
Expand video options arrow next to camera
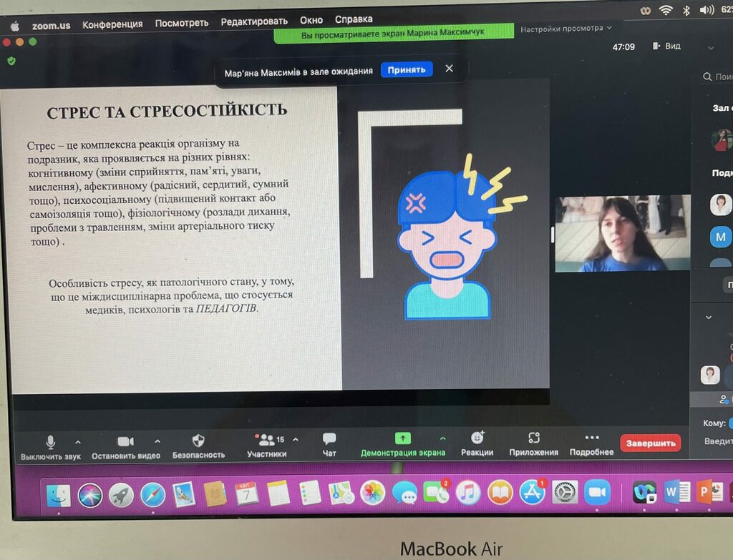click(x=157, y=441)
